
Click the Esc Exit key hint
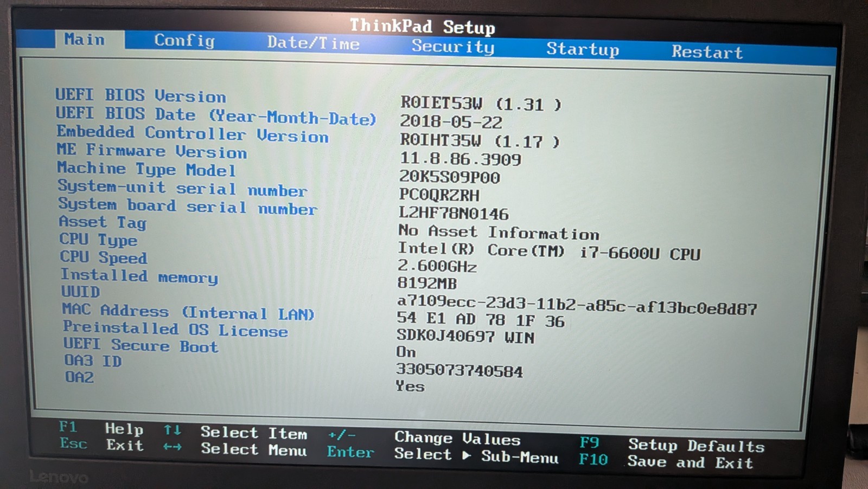tap(101, 445)
